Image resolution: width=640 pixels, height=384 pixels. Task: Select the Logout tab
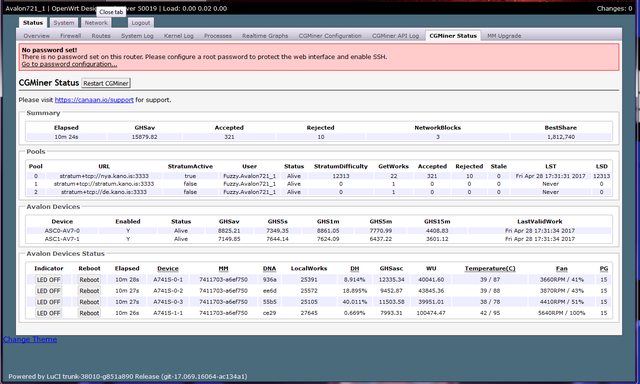[141, 23]
